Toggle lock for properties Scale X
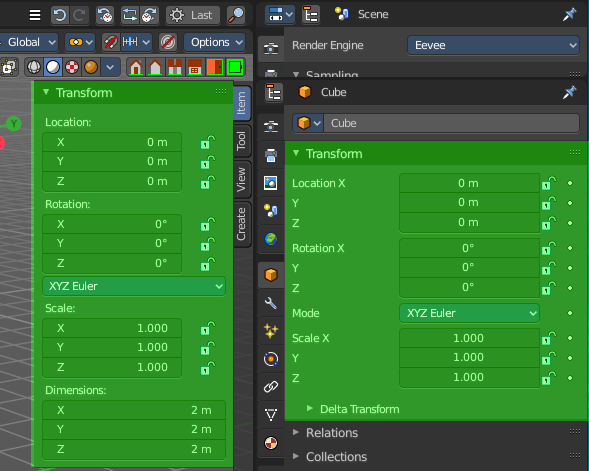This screenshot has height=471, width=589. (549, 338)
